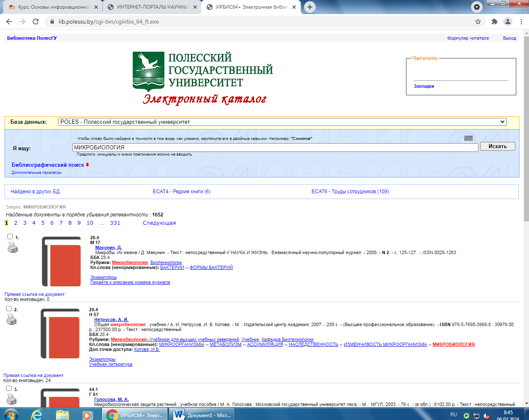Switch to ИНТЕРНЕТ-ПОРТАЛЫ НАУЧНЫХ tab
Screen dimensions: 529x420
(x=151, y=7)
